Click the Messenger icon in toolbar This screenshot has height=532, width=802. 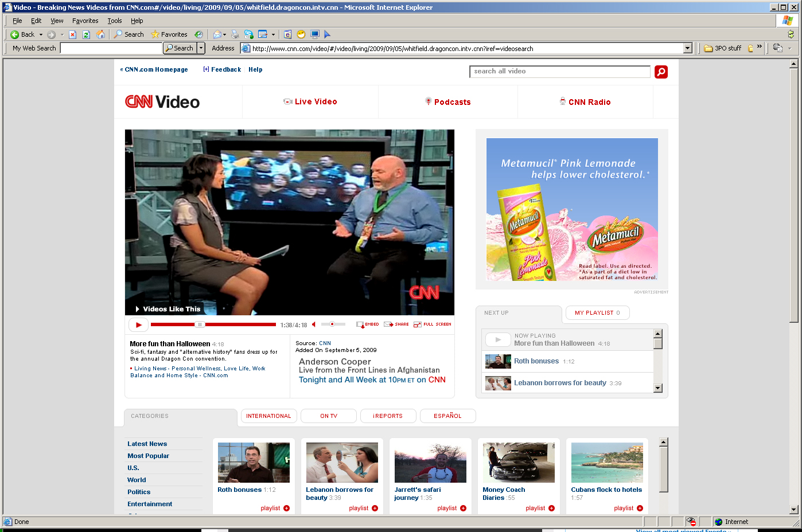pos(249,34)
